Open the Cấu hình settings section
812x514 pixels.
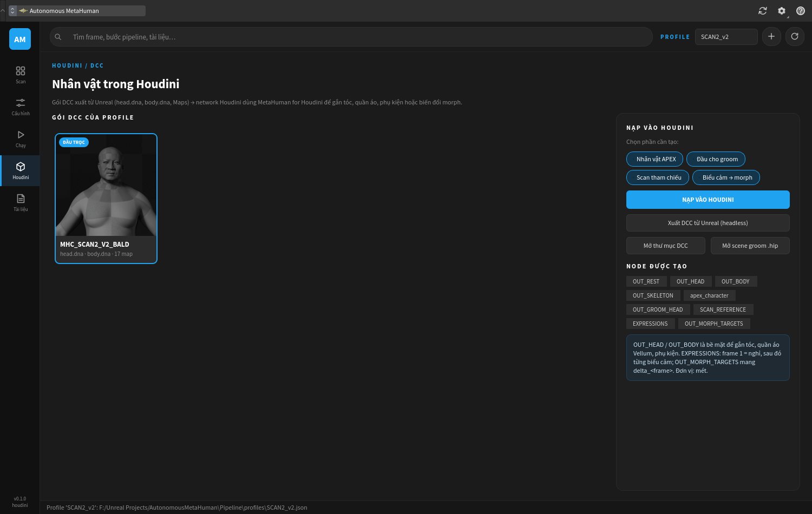(20, 107)
